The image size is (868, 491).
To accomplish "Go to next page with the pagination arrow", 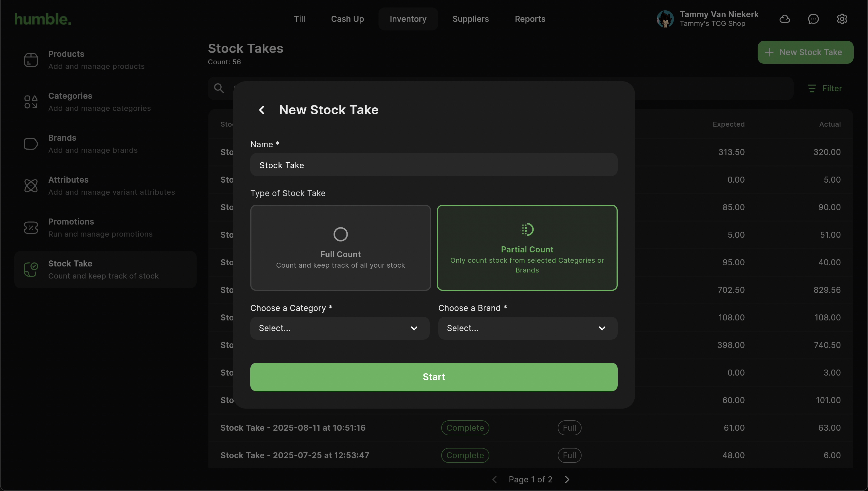I will coord(567,479).
